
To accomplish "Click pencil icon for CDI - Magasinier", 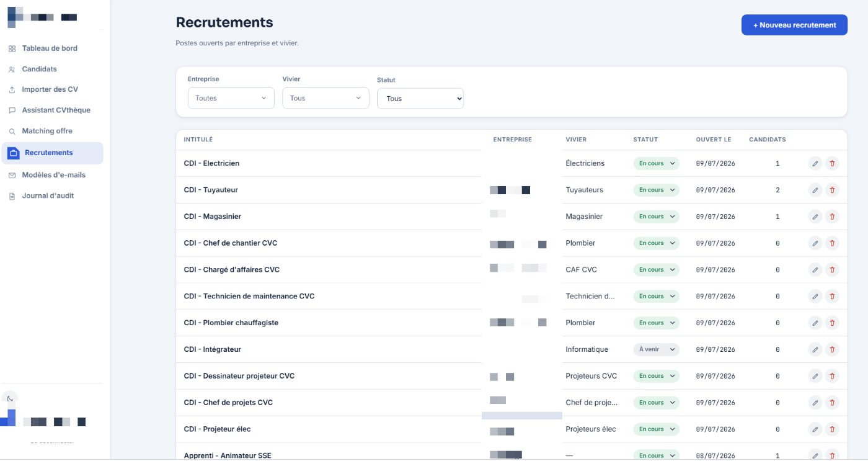I will click(815, 217).
